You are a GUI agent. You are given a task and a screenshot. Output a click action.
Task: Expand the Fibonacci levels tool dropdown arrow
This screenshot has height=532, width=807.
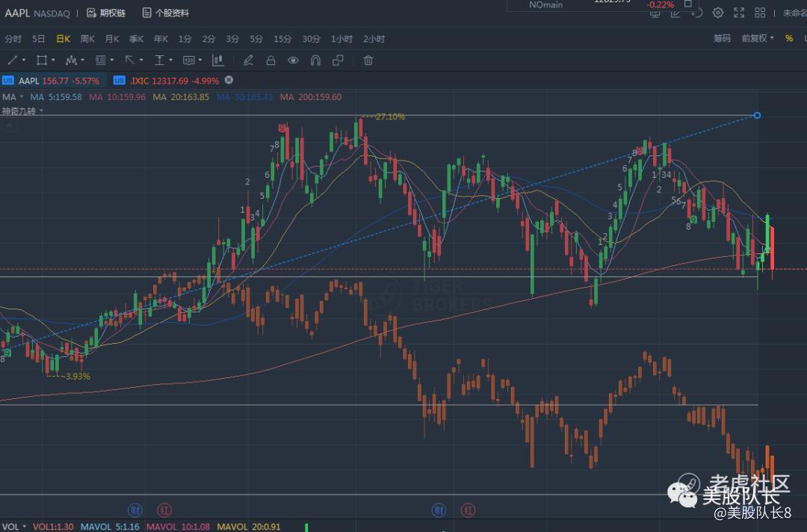click(111, 61)
